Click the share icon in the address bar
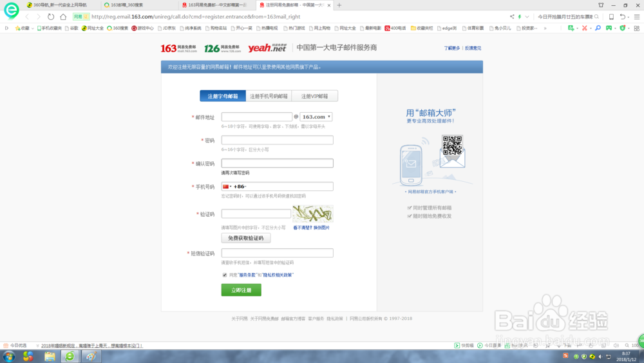 (x=512, y=17)
